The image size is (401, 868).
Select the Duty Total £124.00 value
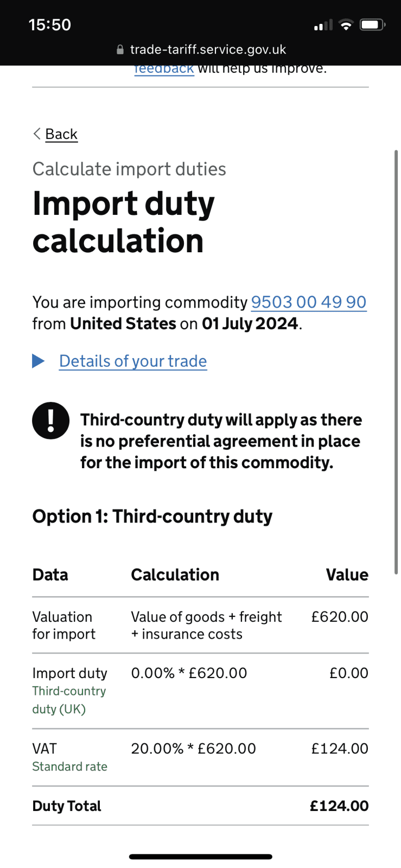point(339,806)
